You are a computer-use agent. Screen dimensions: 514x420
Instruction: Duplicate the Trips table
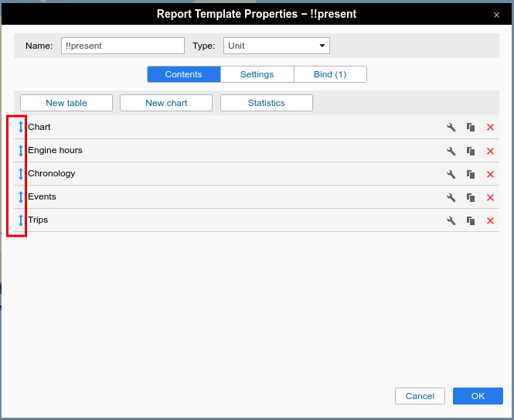pos(471,220)
